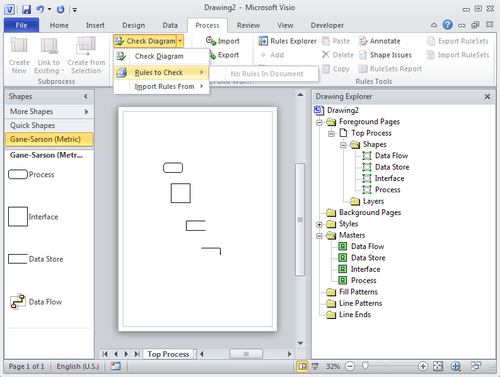Click Import RuleSets

click(x=458, y=55)
